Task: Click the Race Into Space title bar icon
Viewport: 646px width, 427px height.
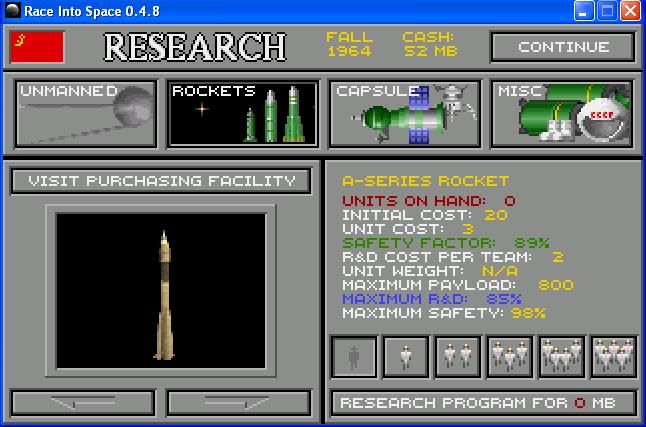Action: (x=12, y=10)
